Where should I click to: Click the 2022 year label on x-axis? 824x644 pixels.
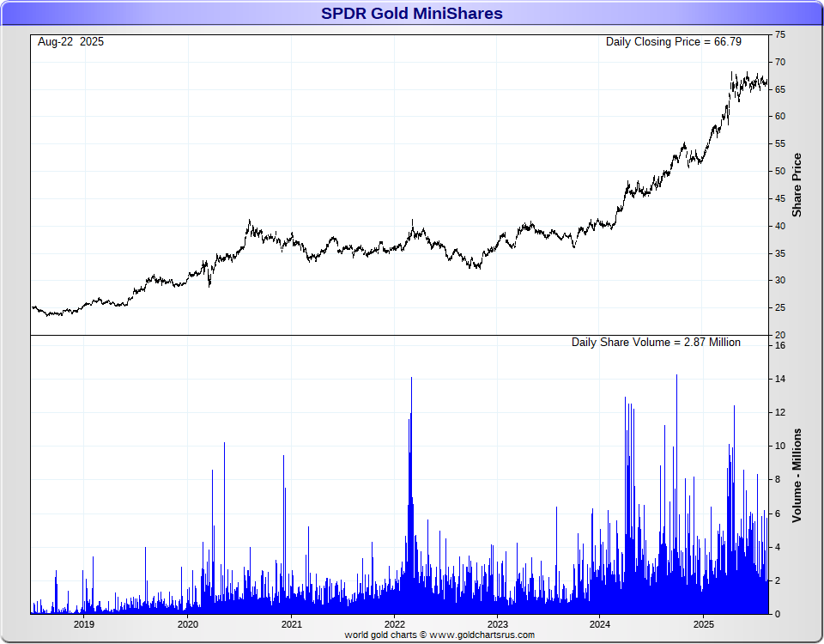pos(394,624)
